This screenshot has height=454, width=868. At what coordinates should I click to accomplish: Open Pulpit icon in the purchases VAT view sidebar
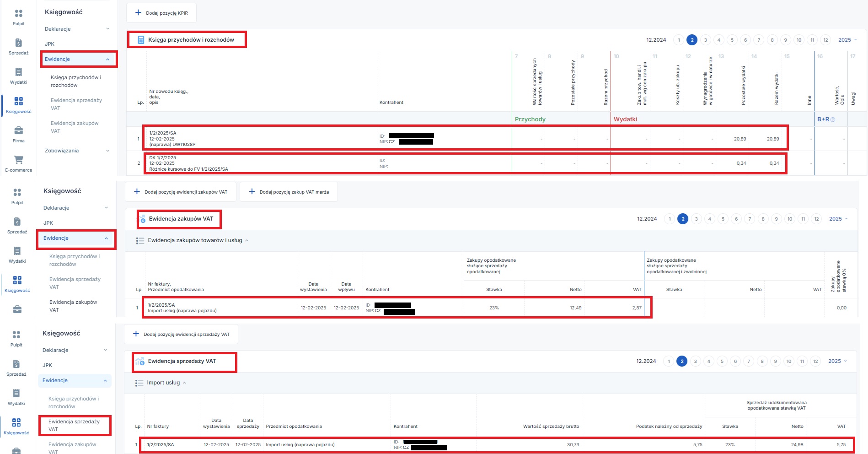coord(17,193)
